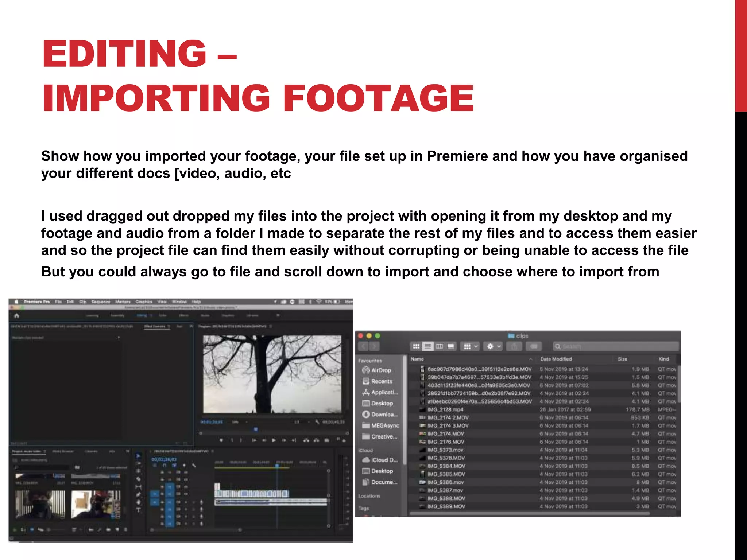Toggle A1 source patching in the timeline
Viewport: 747px width, 560px height.
(155, 502)
